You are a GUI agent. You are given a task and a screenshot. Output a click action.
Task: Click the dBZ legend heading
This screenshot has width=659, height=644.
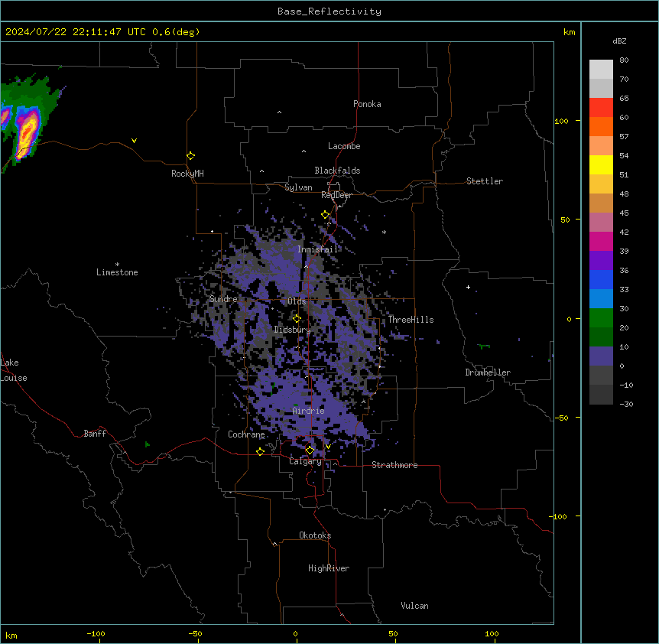[619, 41]
